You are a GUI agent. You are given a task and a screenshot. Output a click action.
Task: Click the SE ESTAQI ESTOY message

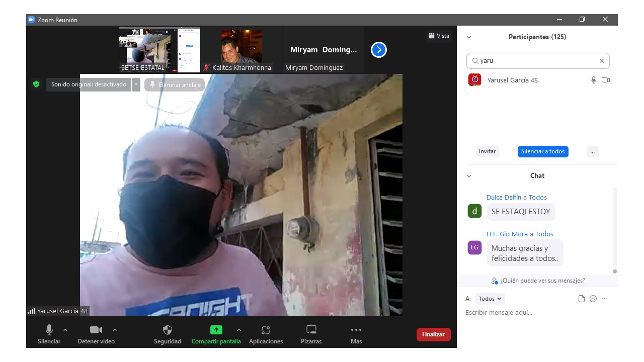tap(521, 212)
